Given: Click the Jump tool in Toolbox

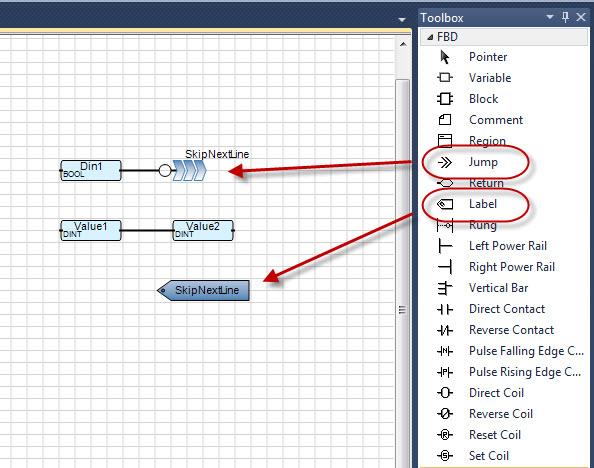Looking at the screenshot, I should click(x=483, y=162).
